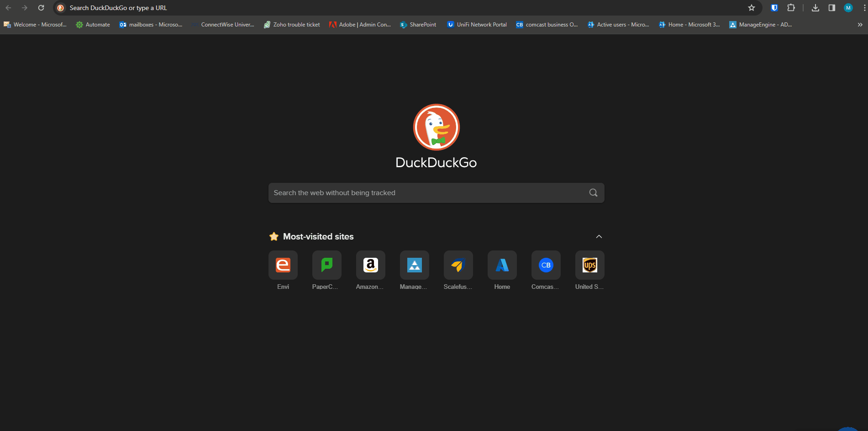Open the browser extensions puzzle icon
The image size is (868, 431).
[791, 8]
